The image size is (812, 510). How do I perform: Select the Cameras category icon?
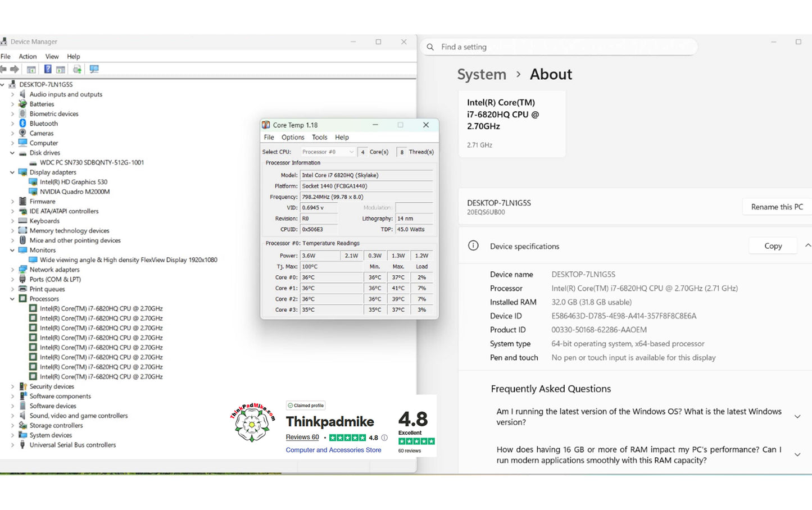(22, 133)
